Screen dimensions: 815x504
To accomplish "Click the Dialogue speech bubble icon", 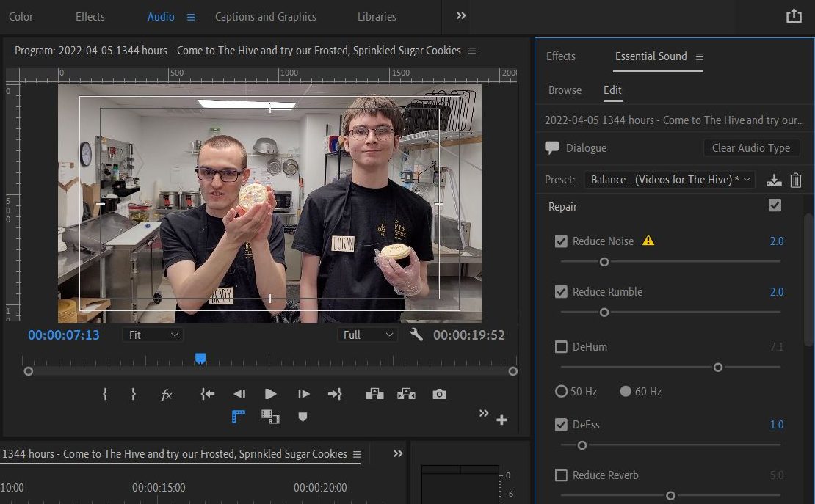I will [x=552, y=148].
